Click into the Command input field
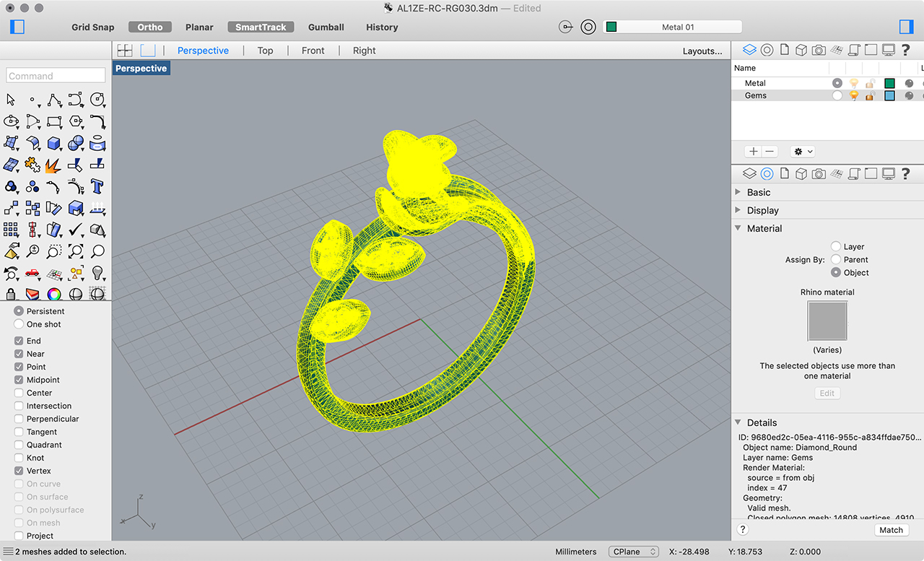This screenshot has width=924, height=561. [x=56, y=76]
